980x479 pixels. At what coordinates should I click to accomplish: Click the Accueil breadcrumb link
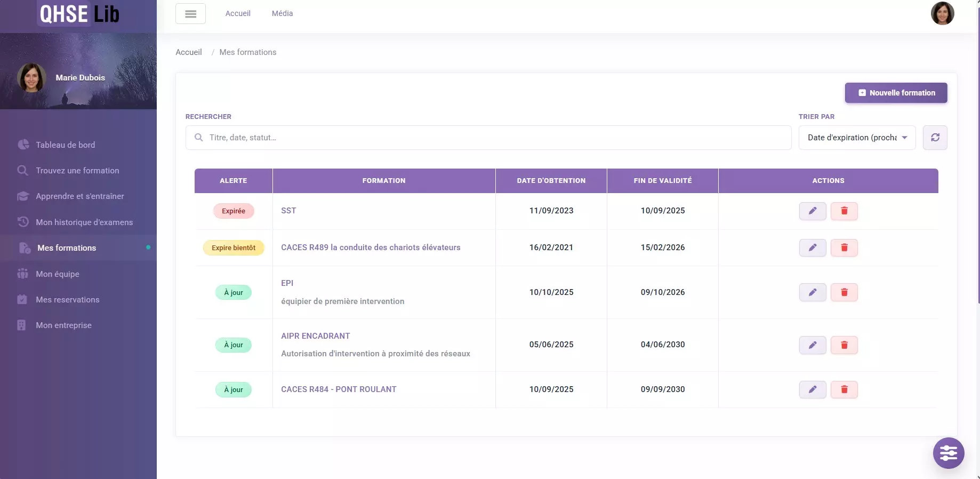(189, 52)
